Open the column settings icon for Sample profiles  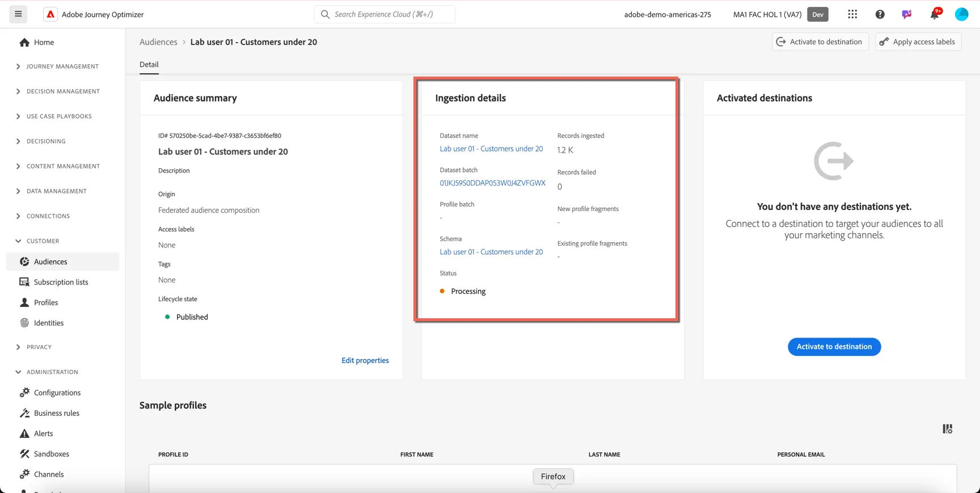pyautogui.click(x=948, y=429)
